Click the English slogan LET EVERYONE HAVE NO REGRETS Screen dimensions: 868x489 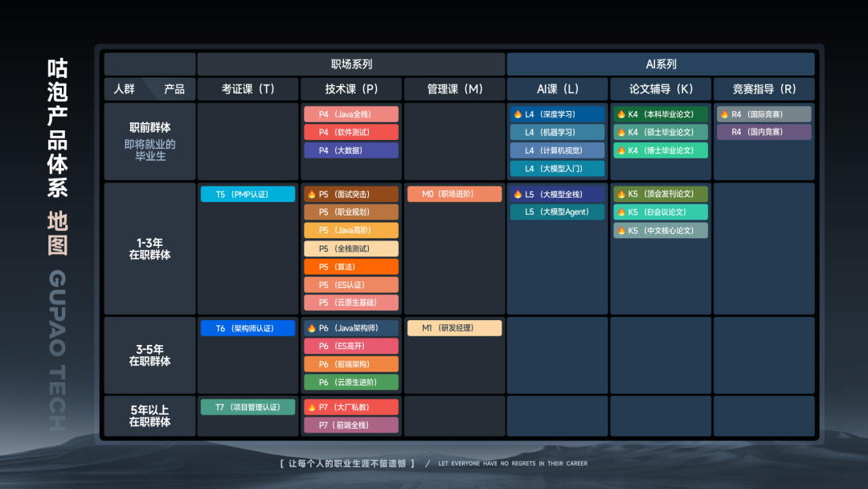[513, 463]
